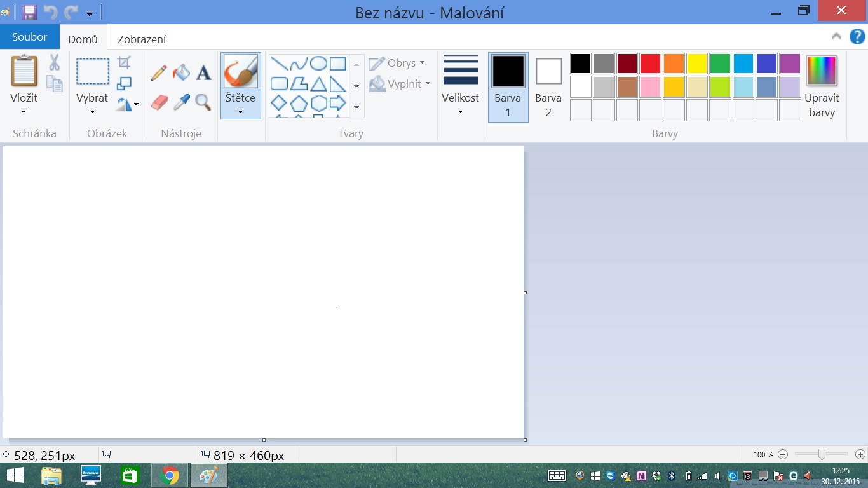Undo the last action in the title bar
868x488 pixels.
(x=50, y=12)
